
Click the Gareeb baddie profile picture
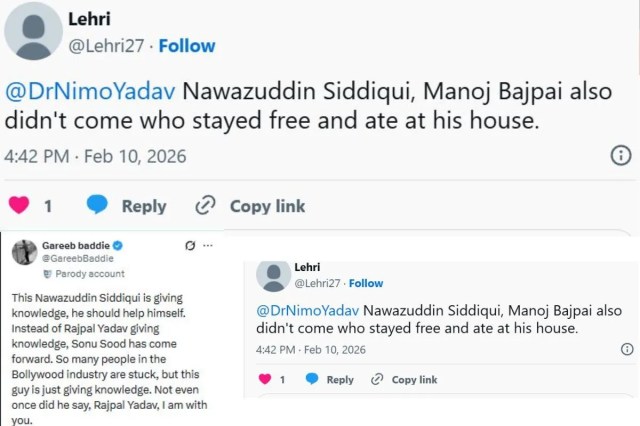pyautogui.click(x=24, y=253)
